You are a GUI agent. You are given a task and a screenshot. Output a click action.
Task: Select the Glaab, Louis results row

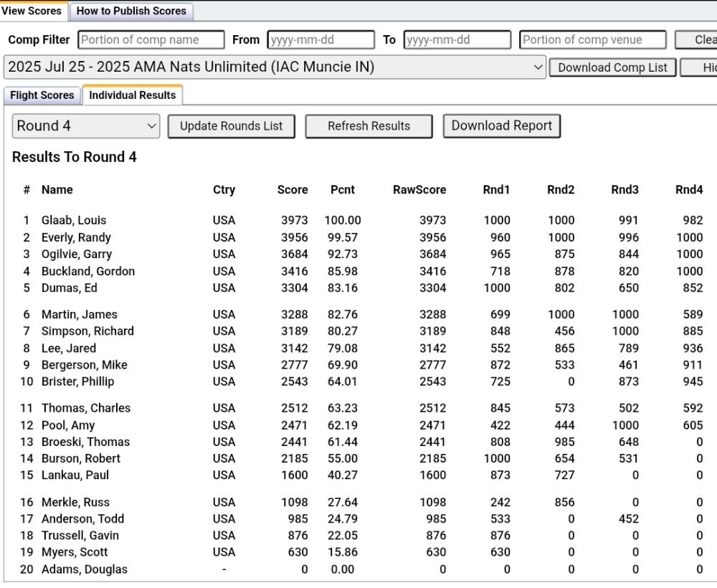click(74, 221)
